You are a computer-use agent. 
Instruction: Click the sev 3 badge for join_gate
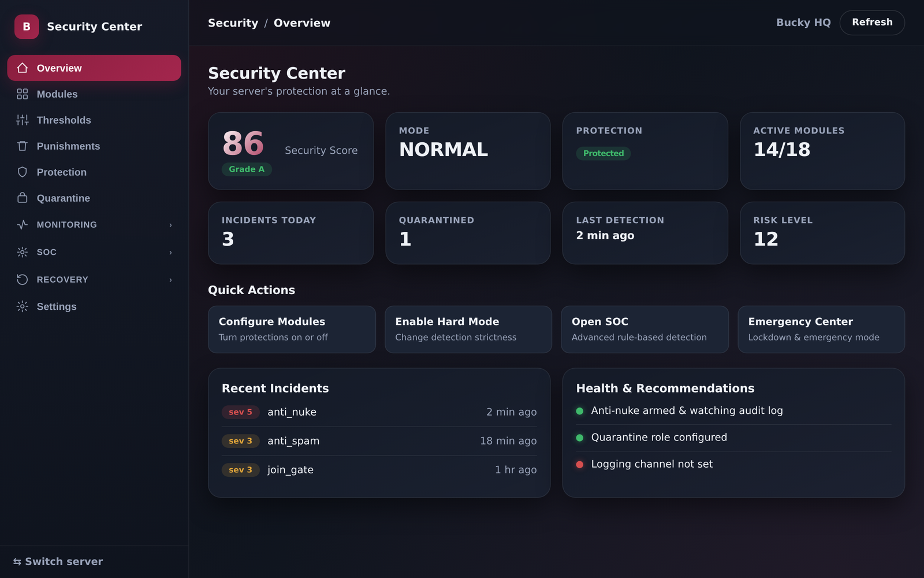click(240, 470)
